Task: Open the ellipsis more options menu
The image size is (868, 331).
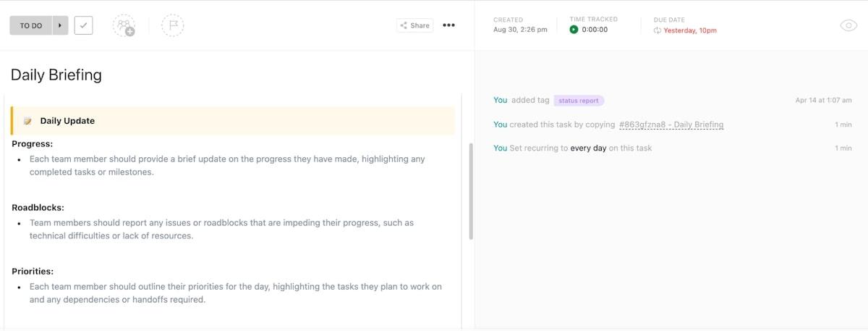Action: tap(449, 25)
